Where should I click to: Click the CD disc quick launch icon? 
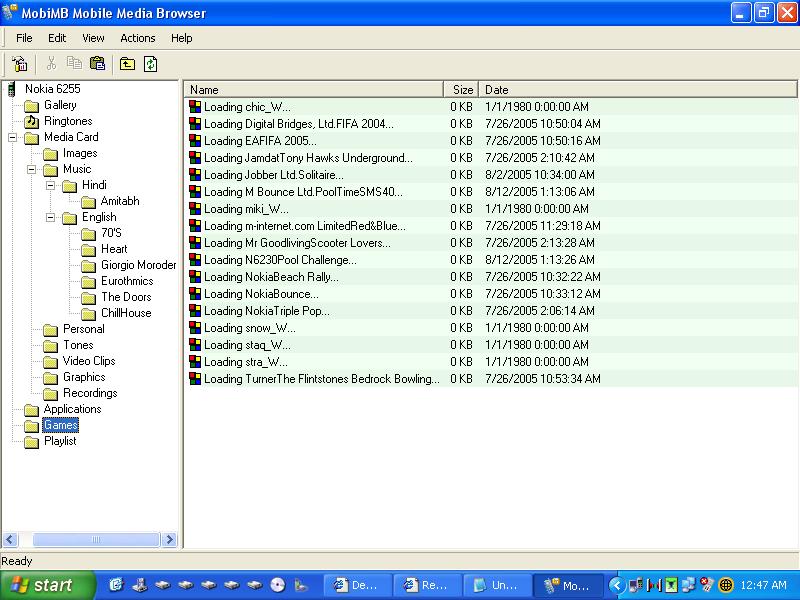278,585
